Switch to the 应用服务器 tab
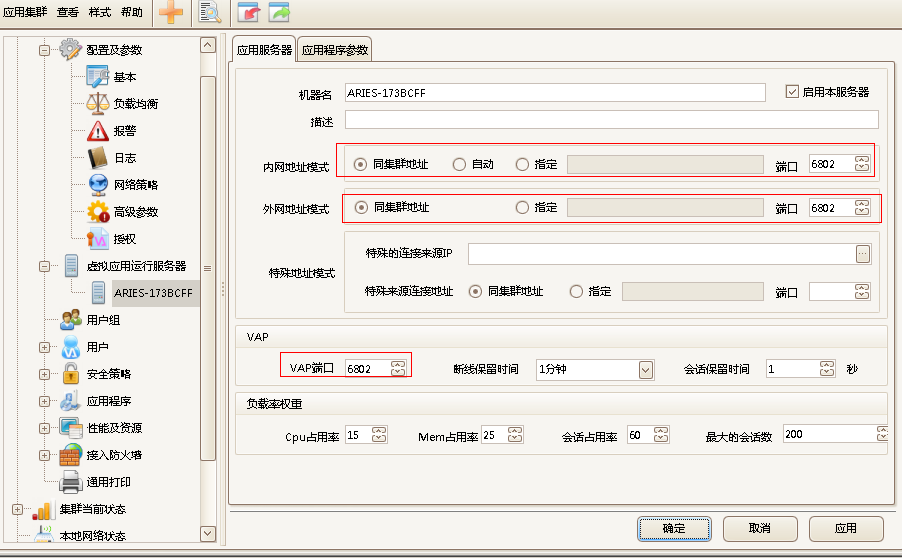Screen dimensions: 902x558 [x=264, y=49]
